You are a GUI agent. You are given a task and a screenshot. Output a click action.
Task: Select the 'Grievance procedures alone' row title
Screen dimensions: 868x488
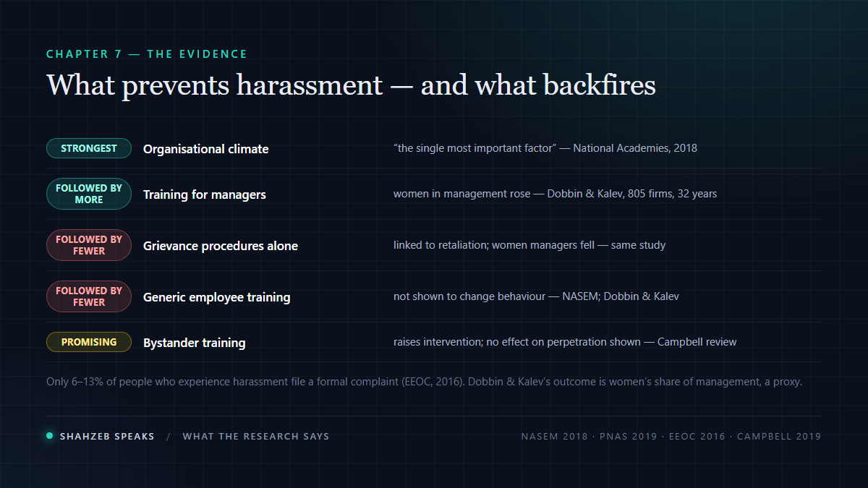pyautogui.click(x=221, y=246)
